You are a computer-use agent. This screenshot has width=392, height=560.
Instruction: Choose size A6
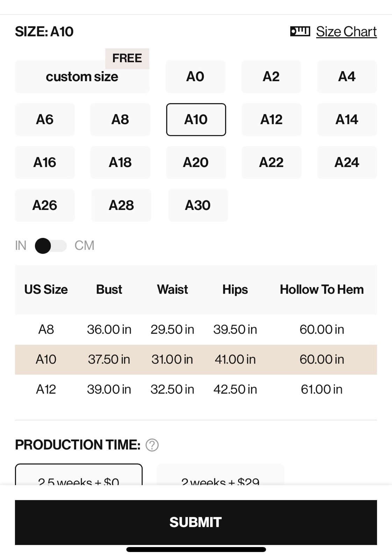(45, 120)
